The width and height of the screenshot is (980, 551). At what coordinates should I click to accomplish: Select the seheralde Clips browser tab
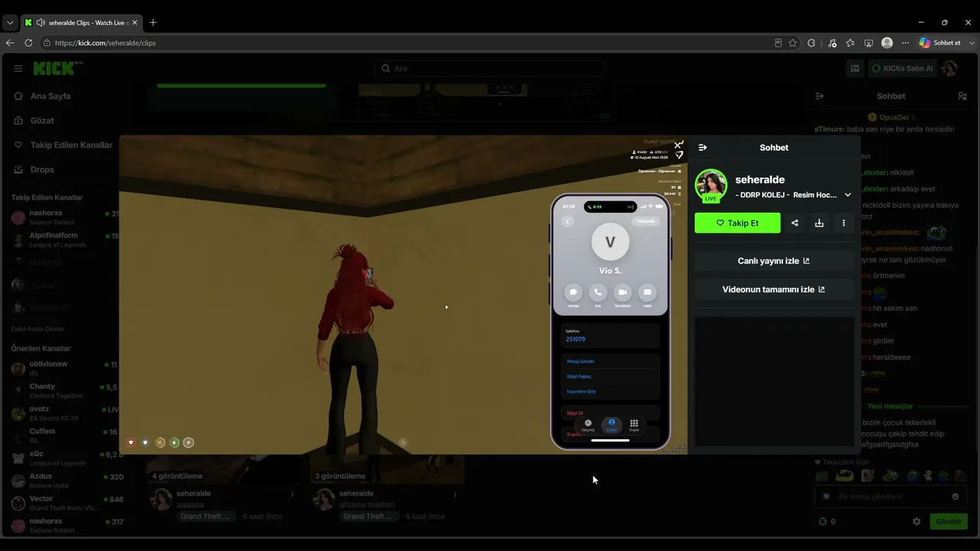[80, 23]
